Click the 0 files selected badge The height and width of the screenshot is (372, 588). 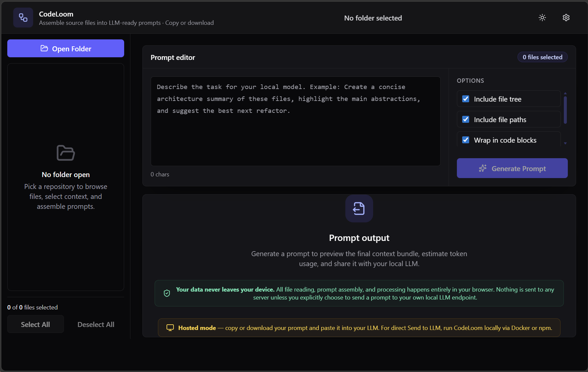click(x=542, y=57)
